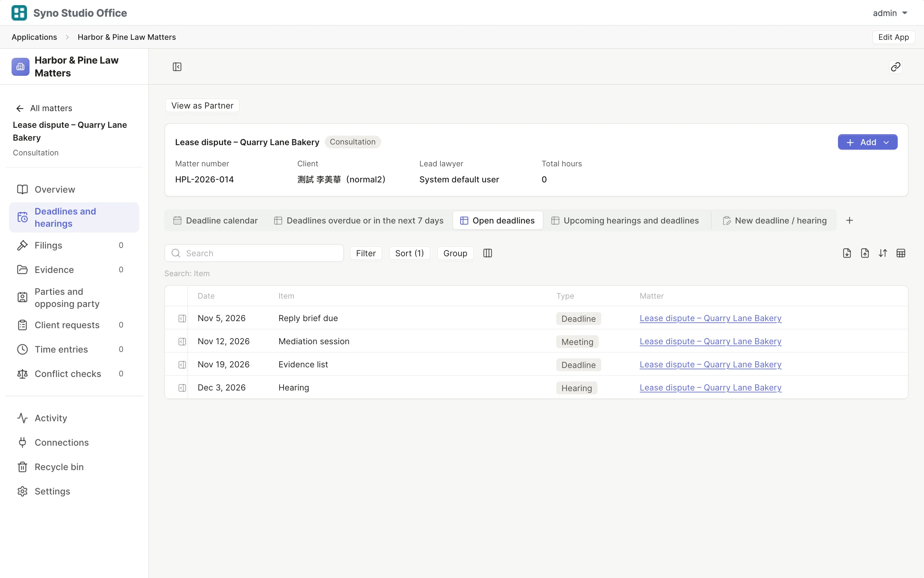This screenshot has height=578, width=924.
Task: Open the Group options
Action: [x=455, y=253]
